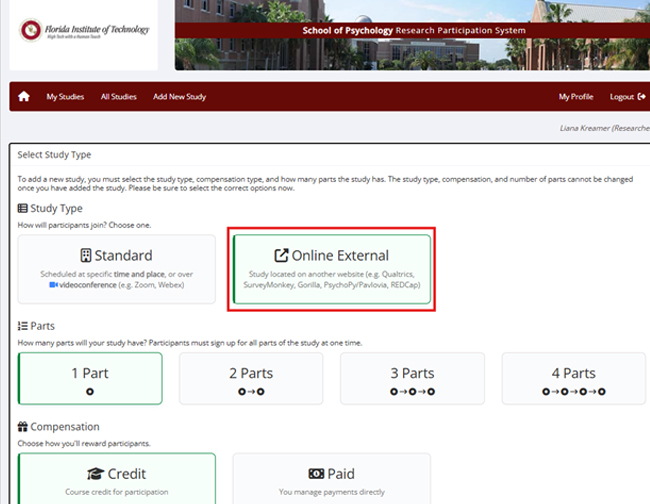
Task: Click Florida Institute of Technology logo
Action: 84,30
